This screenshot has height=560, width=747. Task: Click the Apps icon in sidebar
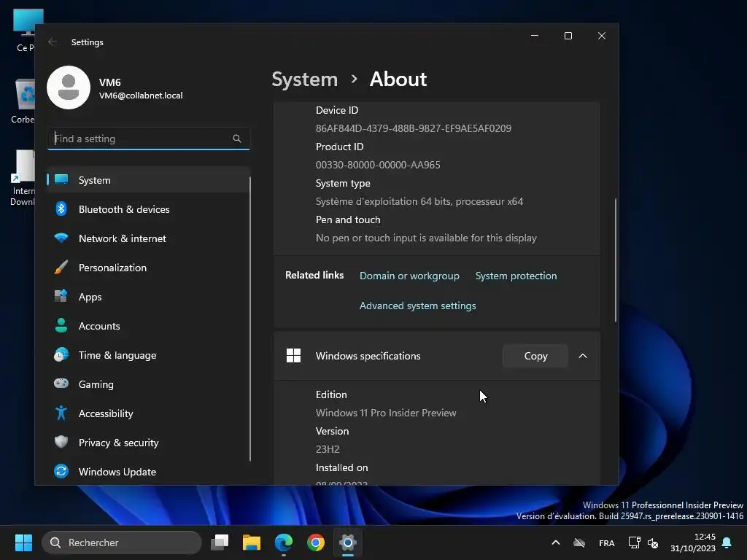tap(61, 296)
